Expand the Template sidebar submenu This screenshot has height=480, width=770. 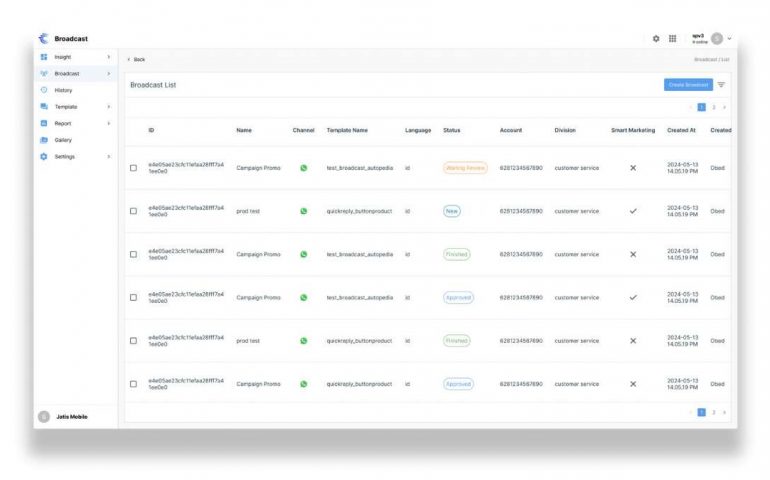108,107
